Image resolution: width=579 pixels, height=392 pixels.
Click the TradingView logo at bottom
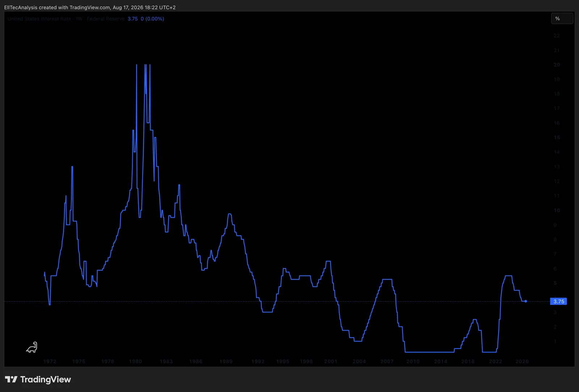pos(38,379)
